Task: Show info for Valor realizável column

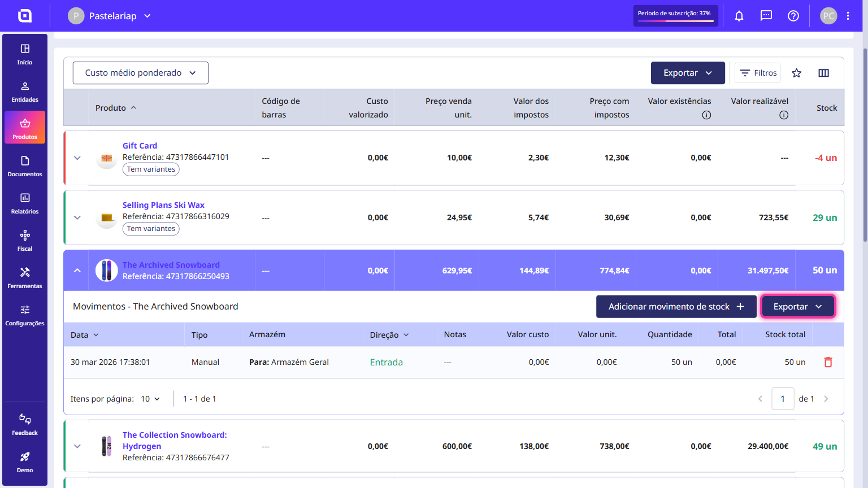Action: tap(784, 115)
